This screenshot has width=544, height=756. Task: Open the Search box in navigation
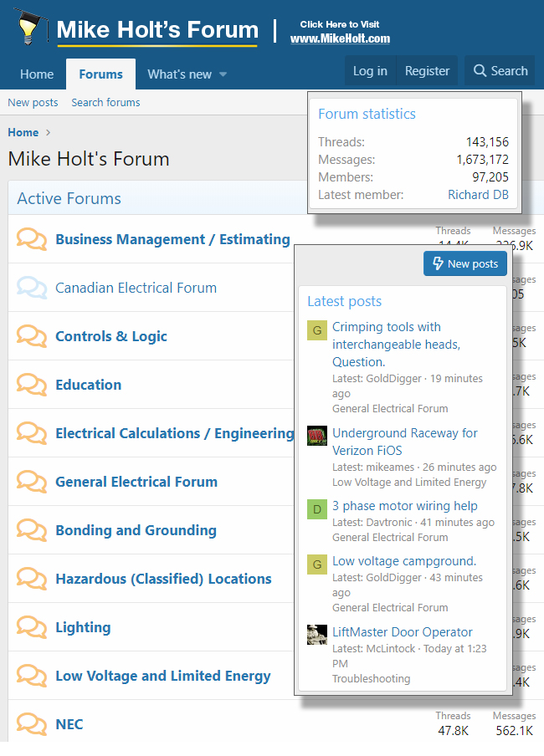[x=500, y=71]
